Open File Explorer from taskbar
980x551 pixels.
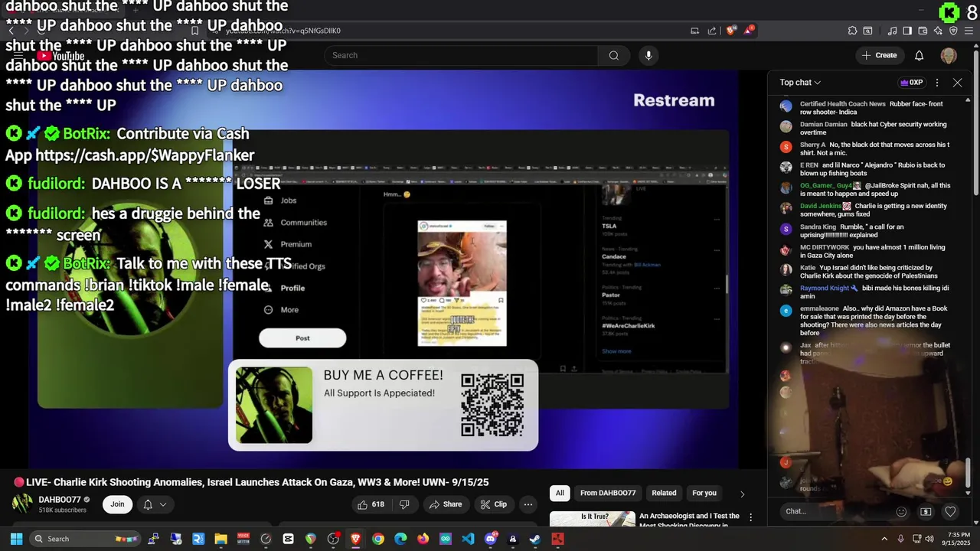point(220,539)
